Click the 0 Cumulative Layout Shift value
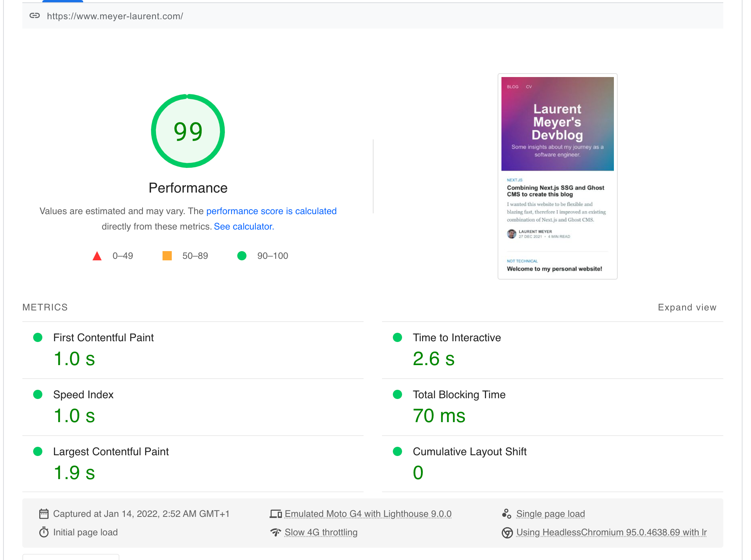The image size is (751, 560). click(418, 473)
